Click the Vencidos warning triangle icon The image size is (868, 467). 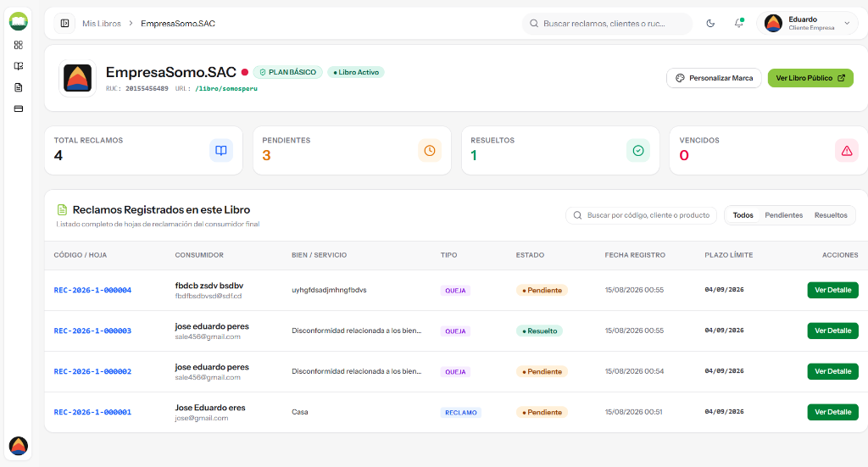(847, 151)
